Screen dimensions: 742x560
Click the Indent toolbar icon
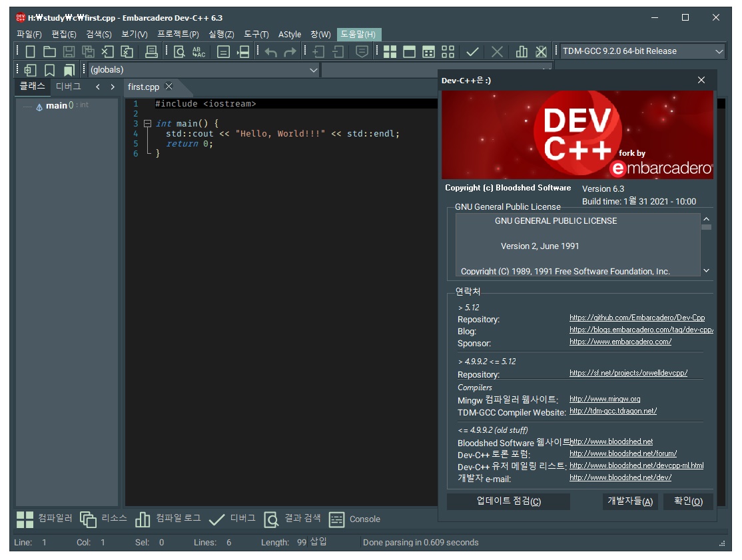(x=318, y=51)
